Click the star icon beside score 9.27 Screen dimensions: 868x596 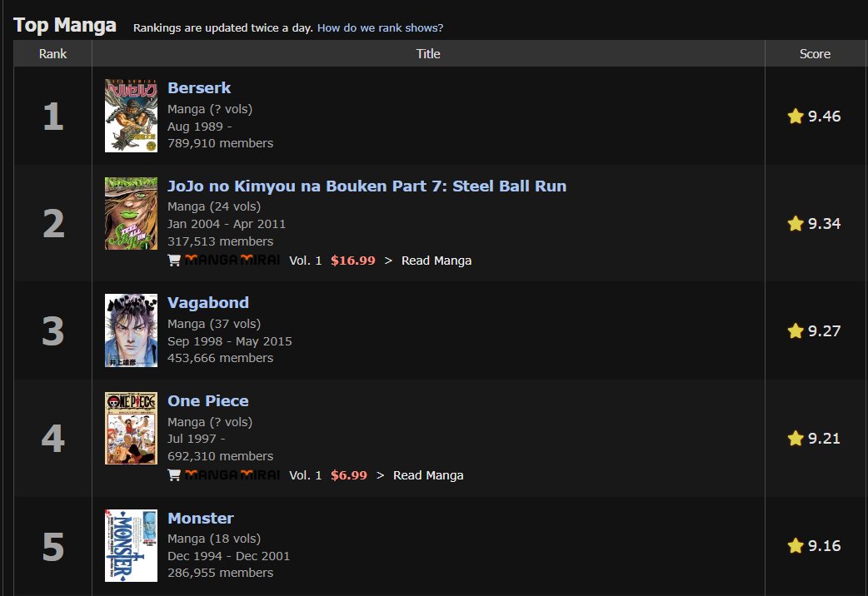click(796, 331)
